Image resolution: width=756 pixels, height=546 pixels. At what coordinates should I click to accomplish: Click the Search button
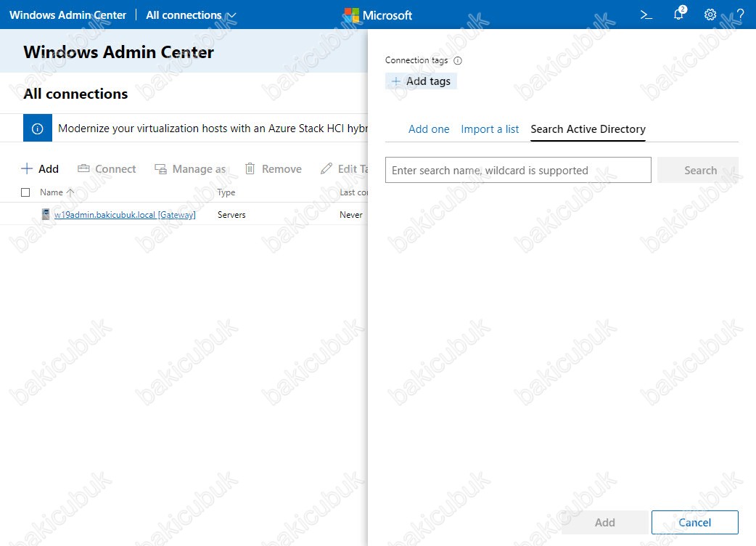click(698, 170)
